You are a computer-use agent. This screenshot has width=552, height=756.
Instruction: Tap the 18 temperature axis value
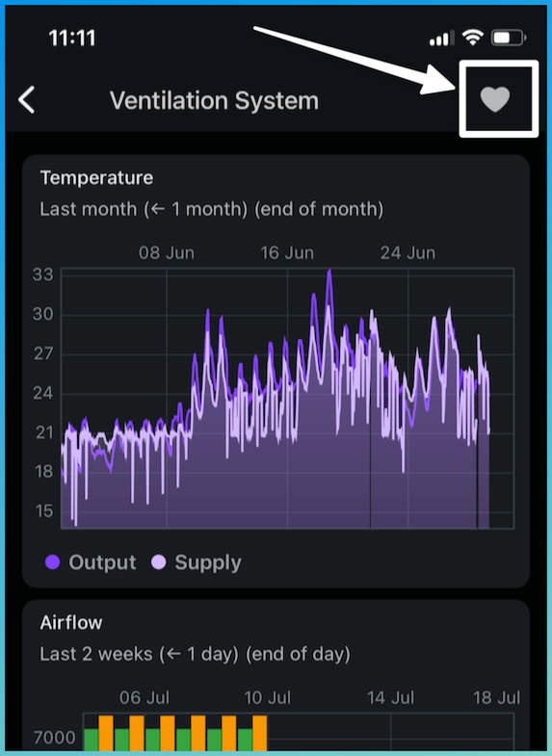click(x=43, y=472)
